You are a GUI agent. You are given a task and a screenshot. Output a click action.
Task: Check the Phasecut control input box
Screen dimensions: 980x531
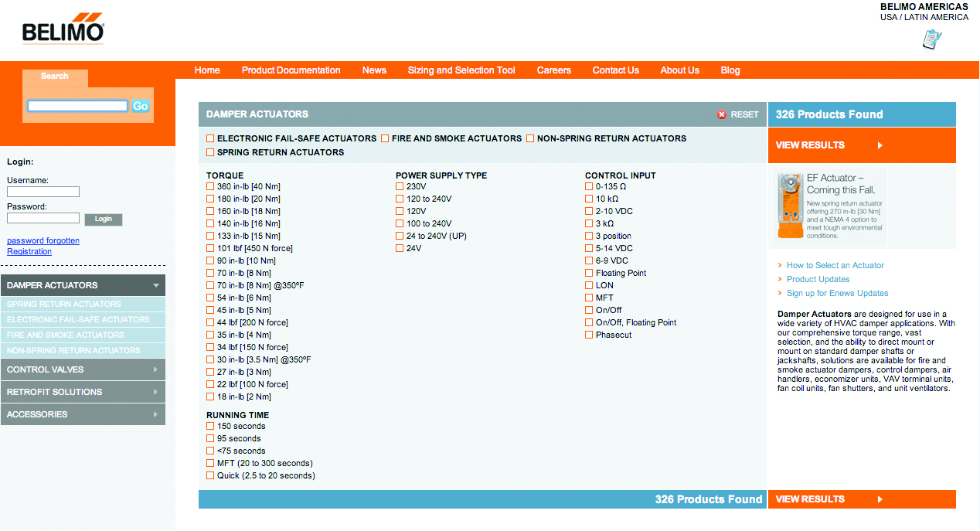pos(589,335)
